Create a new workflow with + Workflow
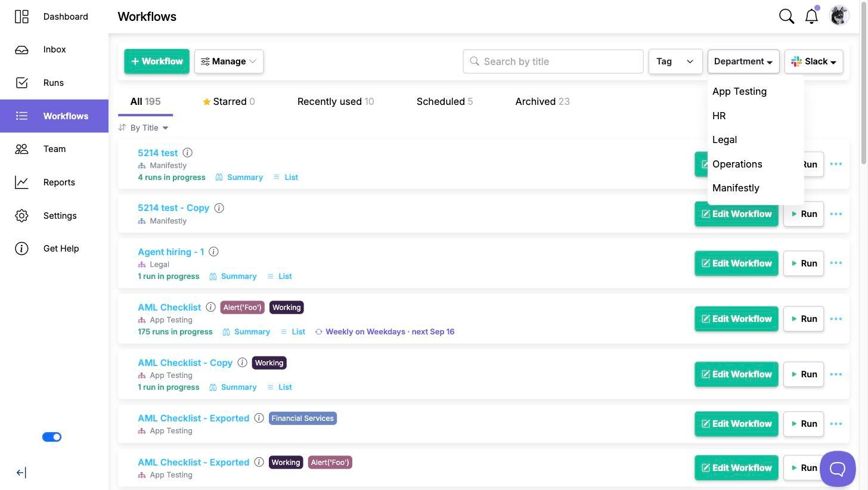Screen dimensions: 868x490 tap(157, 61)
